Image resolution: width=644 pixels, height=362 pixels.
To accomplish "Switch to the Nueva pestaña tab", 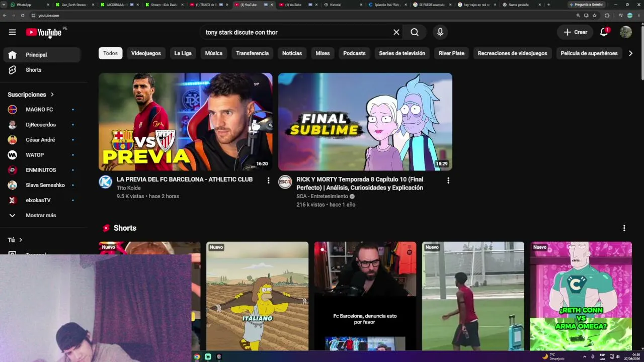I will tap(521, 5).
